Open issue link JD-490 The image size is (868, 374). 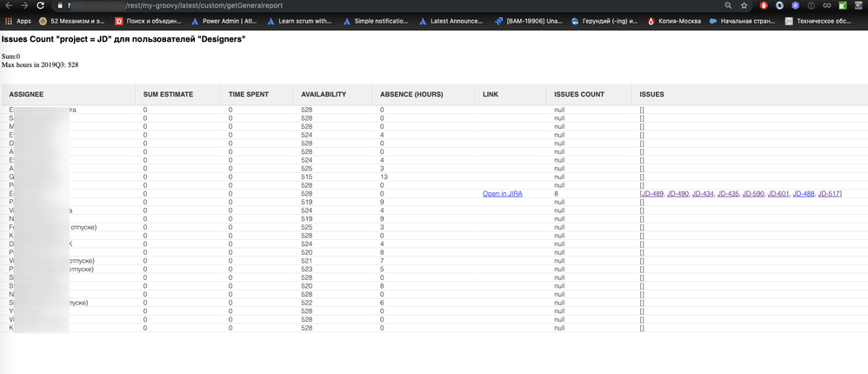tap(678, 194)
